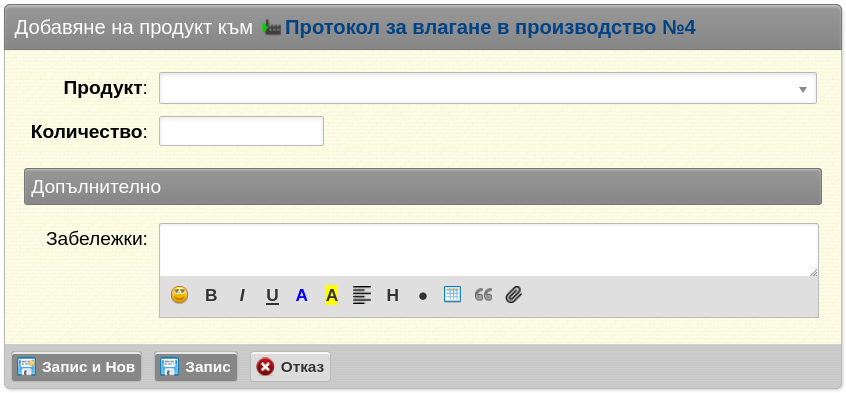This screenshot has height=393, width=846.
Task: Insert a bullet list item
Action: (x=422, y=296)
